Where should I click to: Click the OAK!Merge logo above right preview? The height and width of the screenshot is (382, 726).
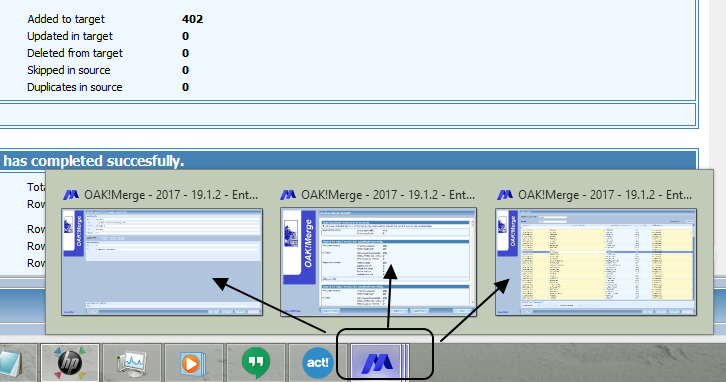click(x=505, y=195)
